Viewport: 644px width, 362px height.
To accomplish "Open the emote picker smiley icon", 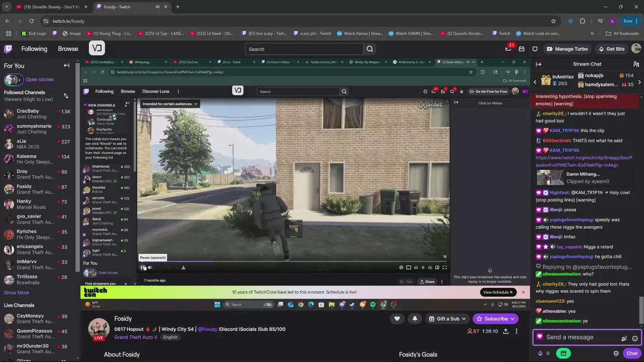I will [x=635, y=338].
